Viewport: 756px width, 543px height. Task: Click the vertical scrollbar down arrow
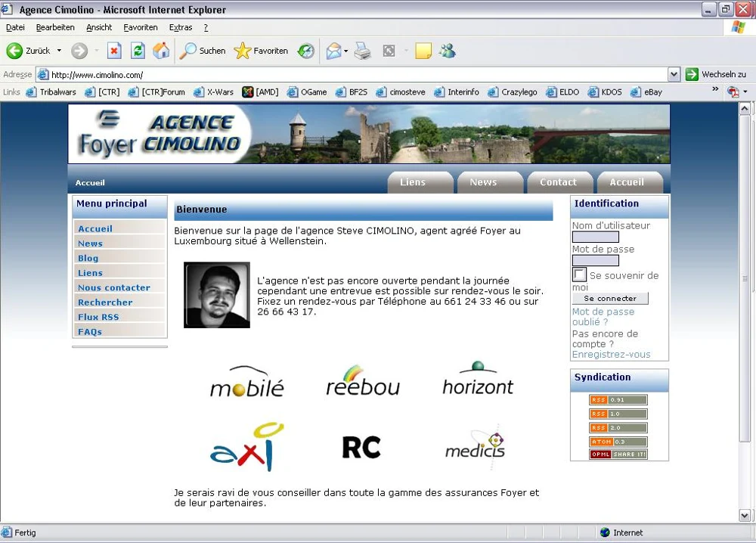click(x=745, y=516)
